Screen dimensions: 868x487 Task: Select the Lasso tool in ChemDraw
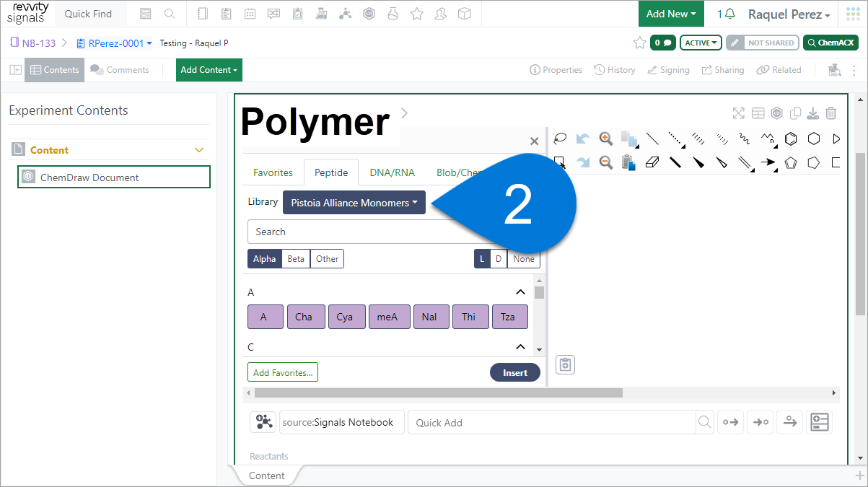click(x=560, y=139)
